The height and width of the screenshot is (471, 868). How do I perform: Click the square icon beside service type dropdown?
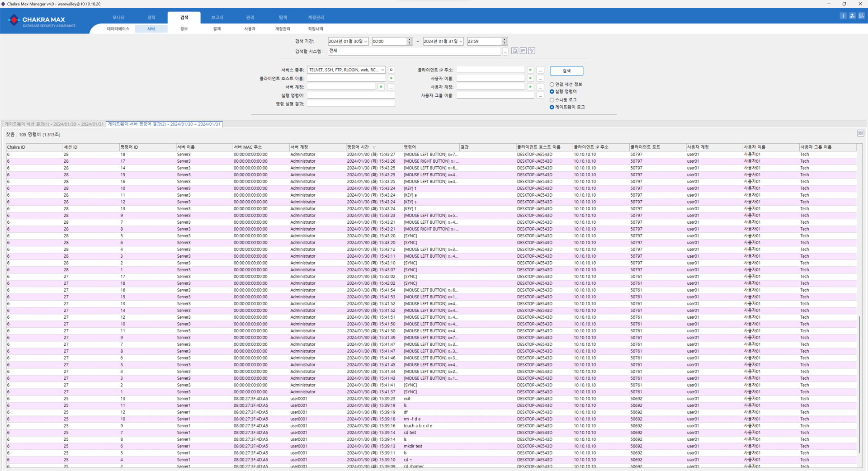pyautogui.click(x=392, y=70)
